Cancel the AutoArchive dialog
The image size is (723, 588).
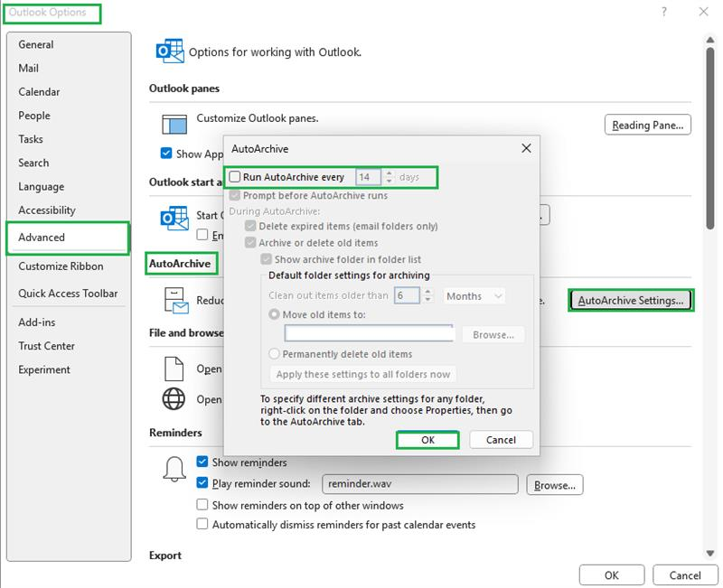coord(501,440)
